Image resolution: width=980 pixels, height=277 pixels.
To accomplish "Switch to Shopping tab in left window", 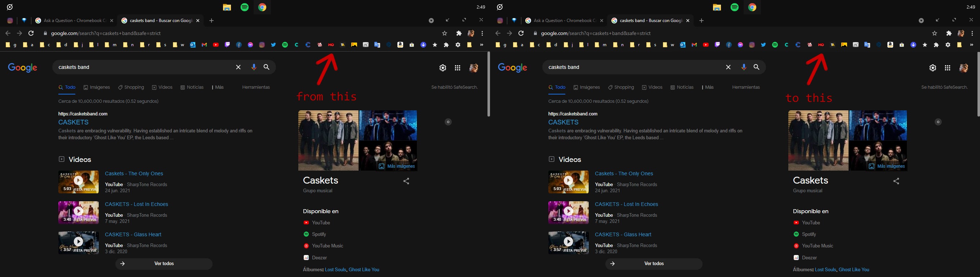I will [x=131, y=87].
